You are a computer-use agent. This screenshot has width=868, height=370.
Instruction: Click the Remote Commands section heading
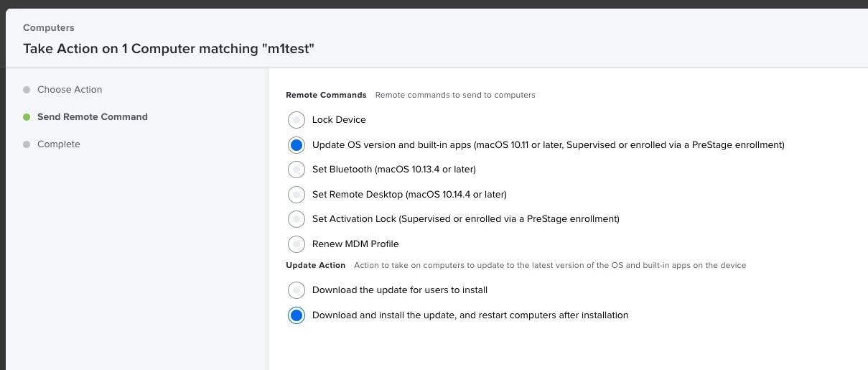coord(326,95)
